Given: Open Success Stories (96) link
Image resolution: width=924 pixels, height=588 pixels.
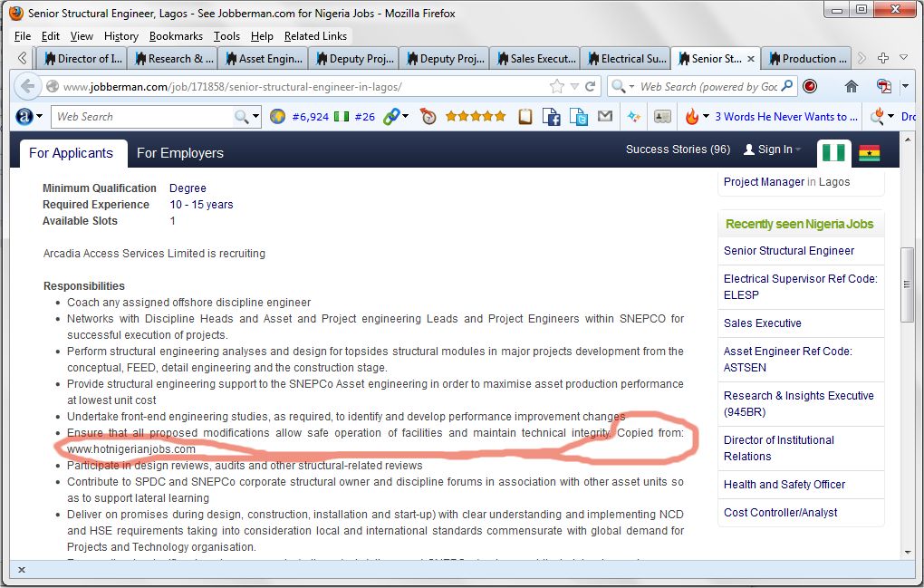Looking at the screenshot, I should [678, 149].
